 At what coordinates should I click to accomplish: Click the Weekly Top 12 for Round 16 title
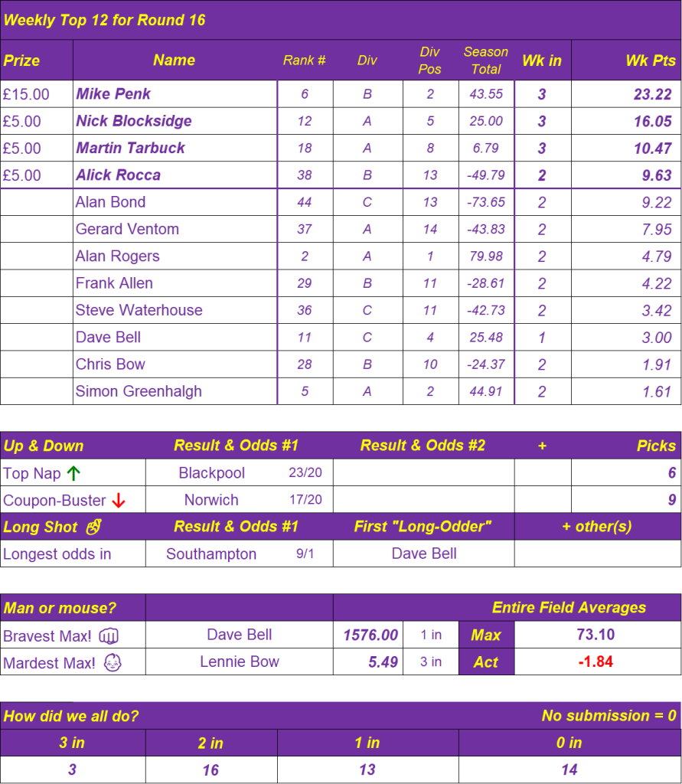tap(104, 20)
